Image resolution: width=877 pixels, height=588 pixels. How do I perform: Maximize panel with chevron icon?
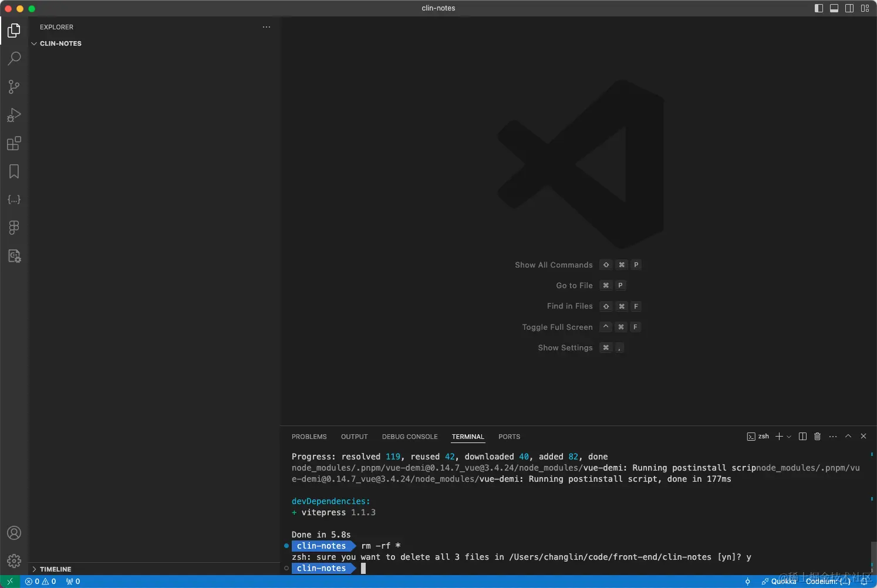(x=848, y=437)
